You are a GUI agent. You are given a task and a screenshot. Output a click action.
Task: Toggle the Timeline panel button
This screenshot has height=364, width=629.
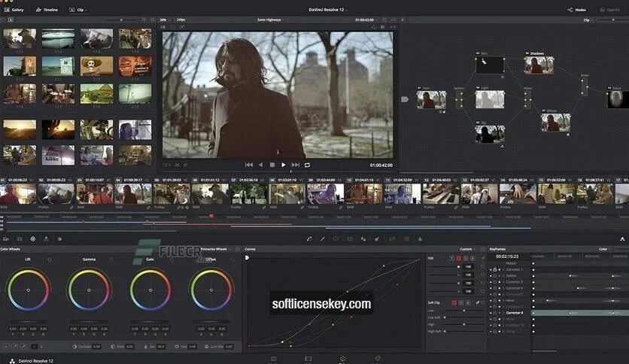click(x=47, y=10)
